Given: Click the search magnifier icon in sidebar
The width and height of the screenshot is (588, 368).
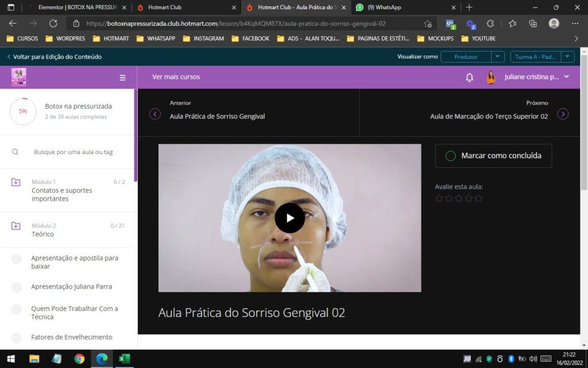Looking at the screenshot, I should (16, 152).
